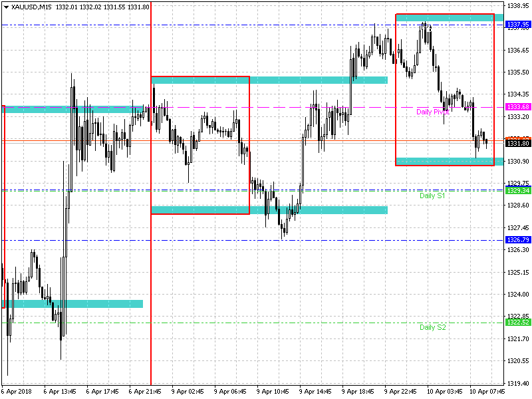The width and height of the screenshot is (532, 399).
Task: Select the green 1329.34 price label
Action: pos(517,191)
